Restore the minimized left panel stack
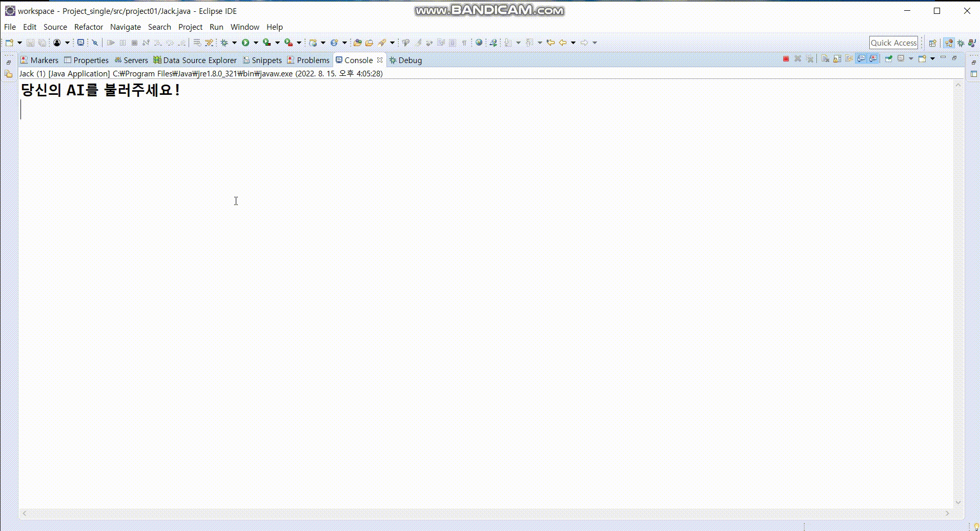Viewport: 980px width, 531px height. point(9,62)
